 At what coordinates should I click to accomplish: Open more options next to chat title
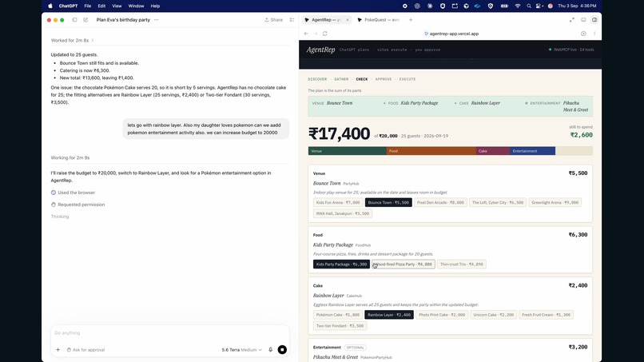[x=157, y=20]
